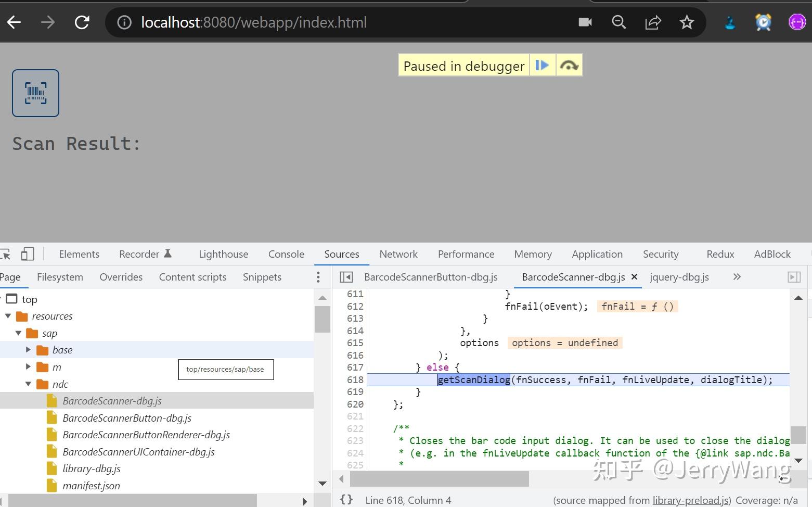Image resolution: width=812 pixels, height=507 pixels.
Task: Collapse the ndc folder
Action: pyautogui.click(x=29, y=384)
